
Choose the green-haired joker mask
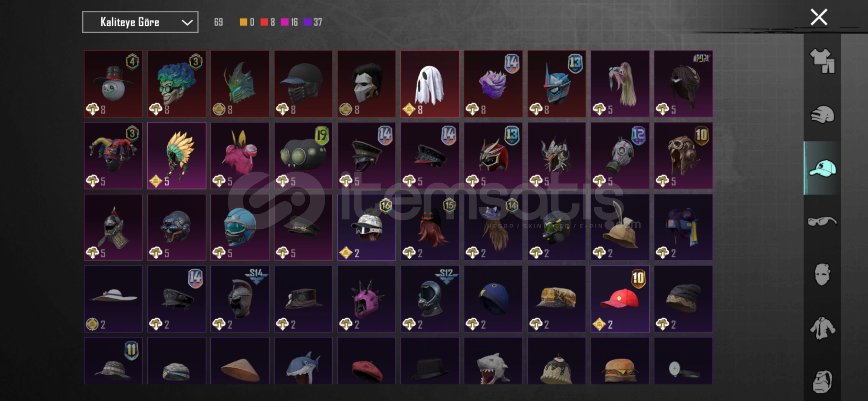pos(177,84)
